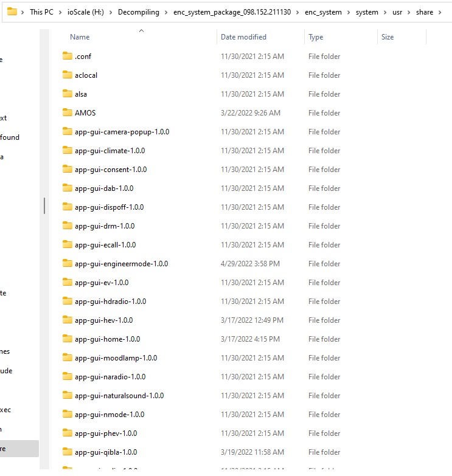This screenshot has width=452, height=476.
Task: Click the app-gui-consent-1.0.0 folder icon
Action: tap(67, 169)
